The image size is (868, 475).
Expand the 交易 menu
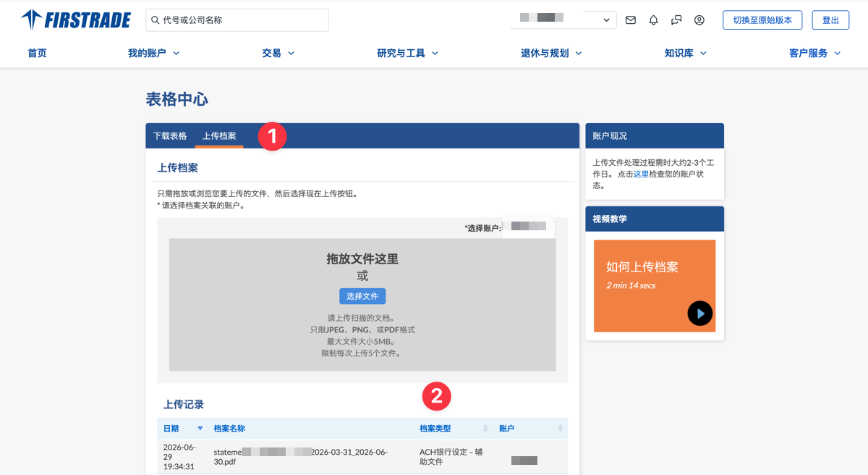click(x=278, y=53)
